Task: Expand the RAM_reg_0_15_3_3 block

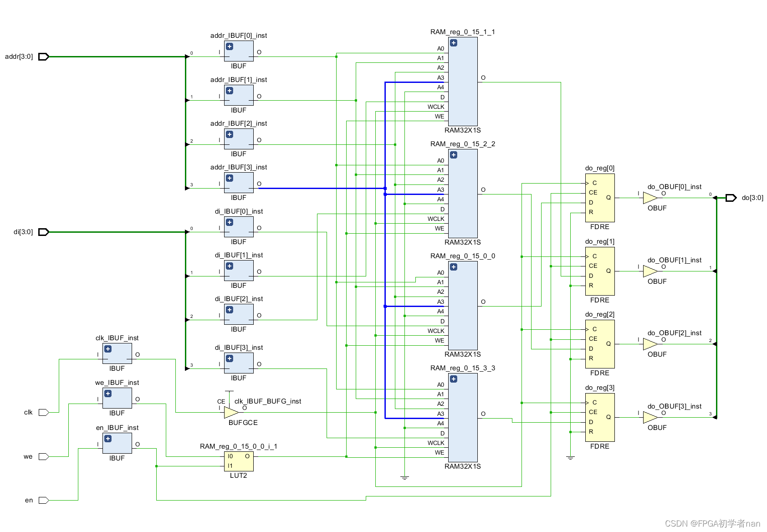Action: tap(453, 379)
